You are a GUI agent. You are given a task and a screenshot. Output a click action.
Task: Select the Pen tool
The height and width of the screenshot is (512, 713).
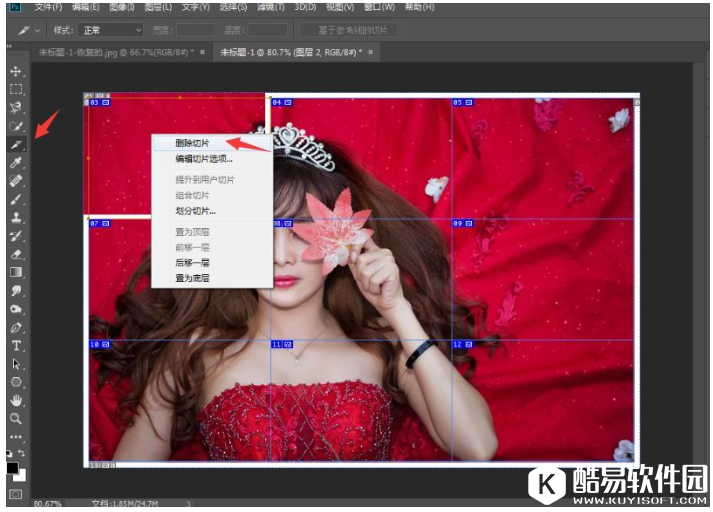(x=16, y=327)
